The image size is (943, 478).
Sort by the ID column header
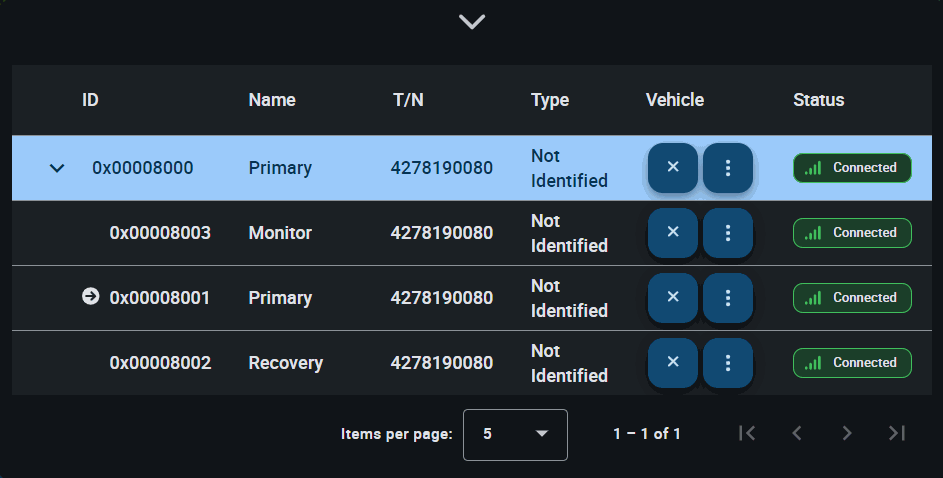[x=90, y=100]
